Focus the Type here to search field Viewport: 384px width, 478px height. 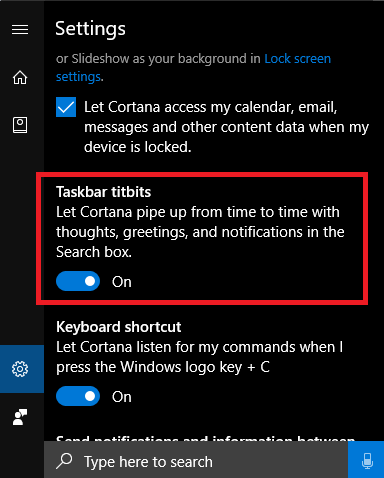(x=196, y=460)
